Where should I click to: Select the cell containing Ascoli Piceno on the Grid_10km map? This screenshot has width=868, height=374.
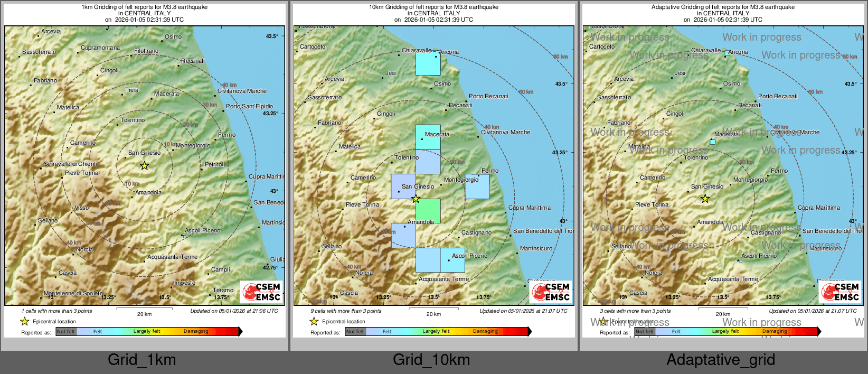point(452,260)
